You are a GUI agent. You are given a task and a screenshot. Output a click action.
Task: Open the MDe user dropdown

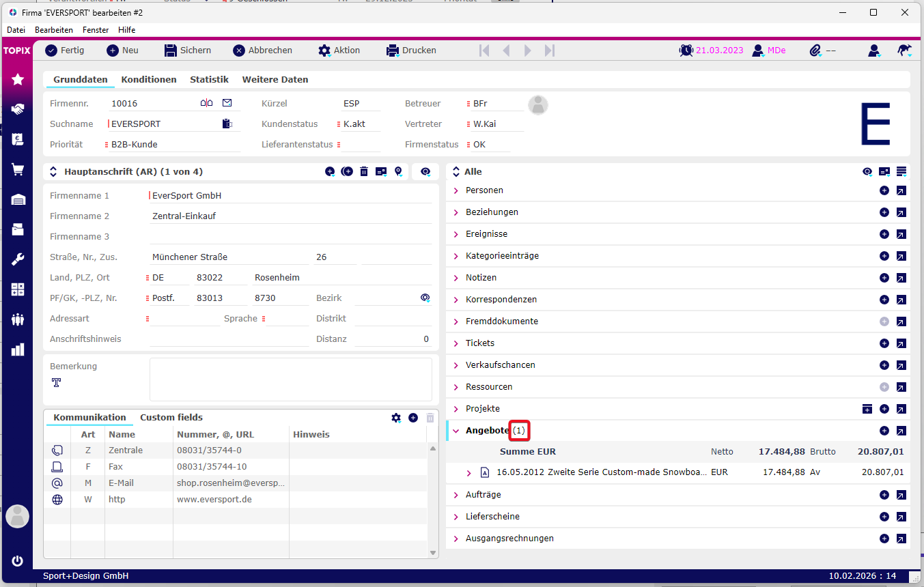pos(769,51)
